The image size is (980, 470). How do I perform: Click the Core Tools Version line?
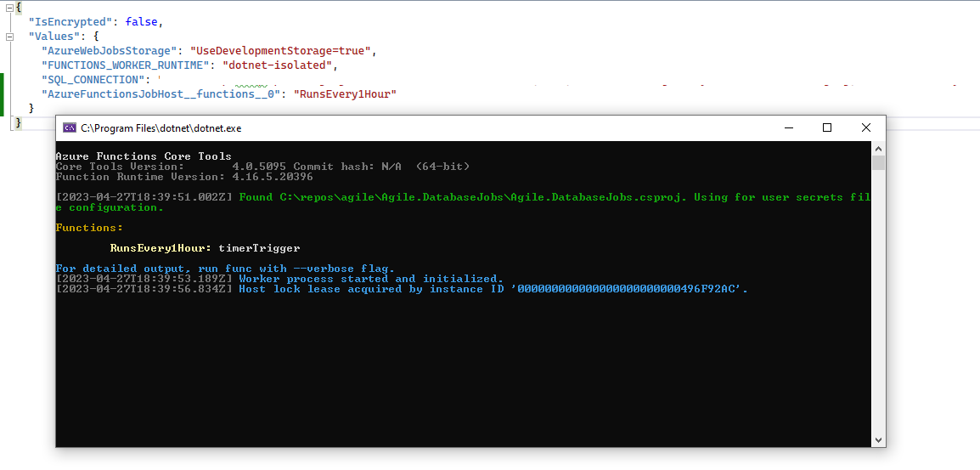(262, 167)
